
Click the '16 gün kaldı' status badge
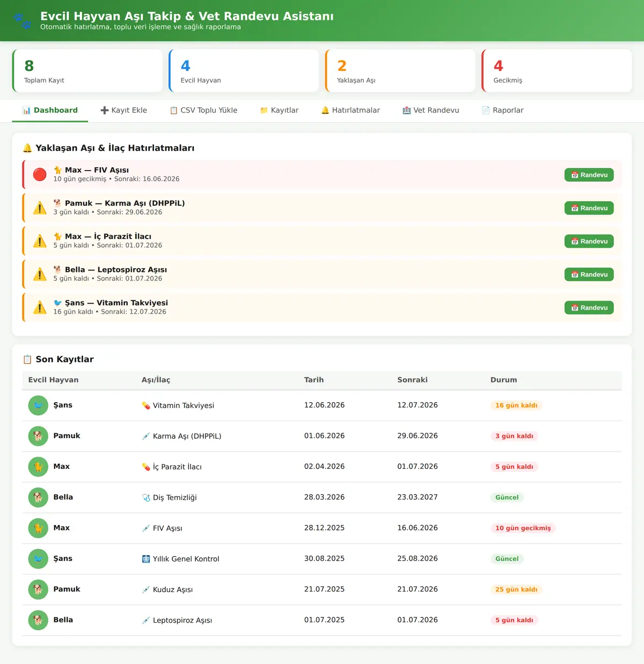516,405
